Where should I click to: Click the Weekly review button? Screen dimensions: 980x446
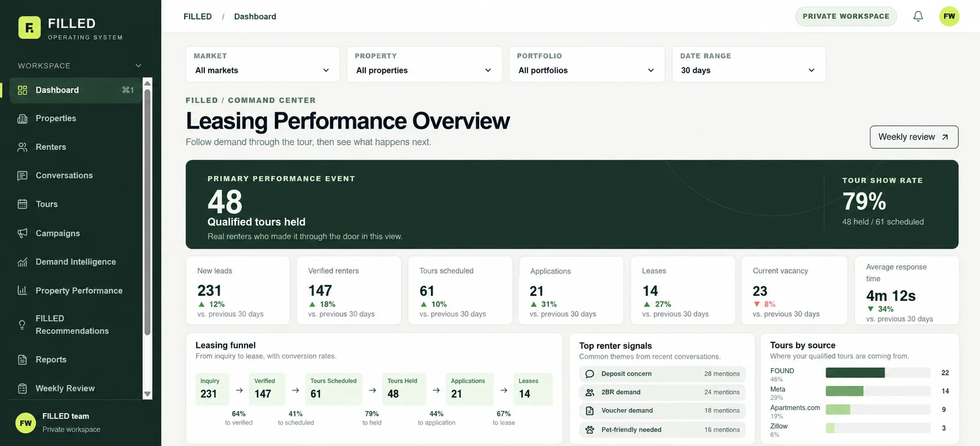914,137
